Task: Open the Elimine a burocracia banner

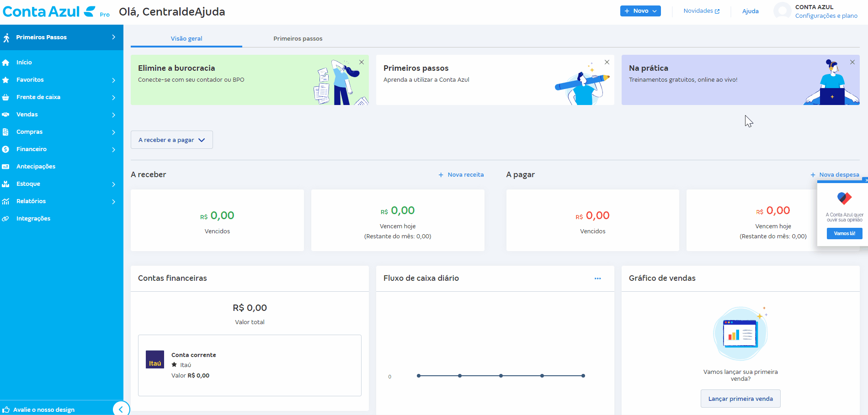Action: [x=250, y=80]
